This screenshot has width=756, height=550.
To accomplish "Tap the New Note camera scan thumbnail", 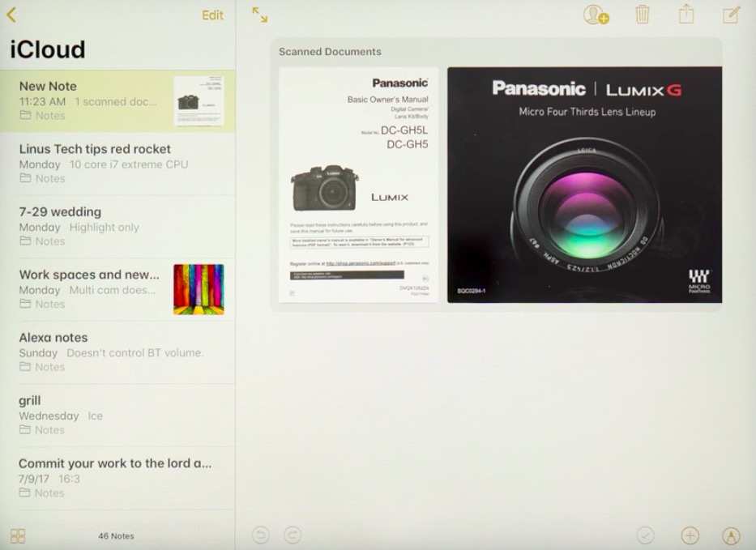I will tap(199, 101).
